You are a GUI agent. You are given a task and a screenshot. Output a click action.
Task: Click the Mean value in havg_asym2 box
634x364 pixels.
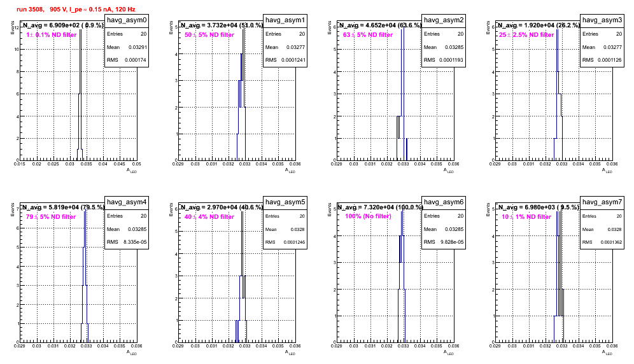pos(454,47)
